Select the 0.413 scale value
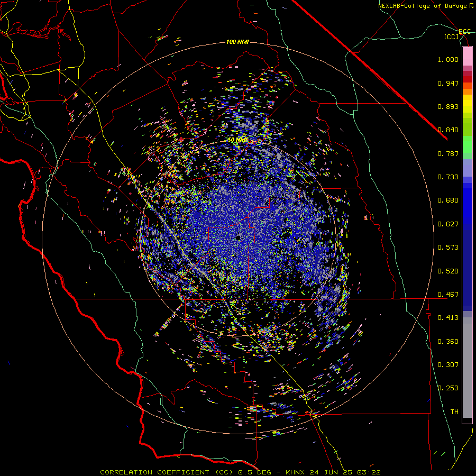This screenshot has height=476, width=476. click(x=448, y=318)
